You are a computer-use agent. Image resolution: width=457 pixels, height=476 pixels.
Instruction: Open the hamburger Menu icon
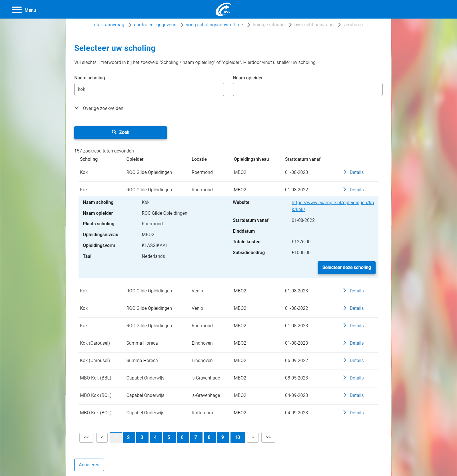point(17,10)
